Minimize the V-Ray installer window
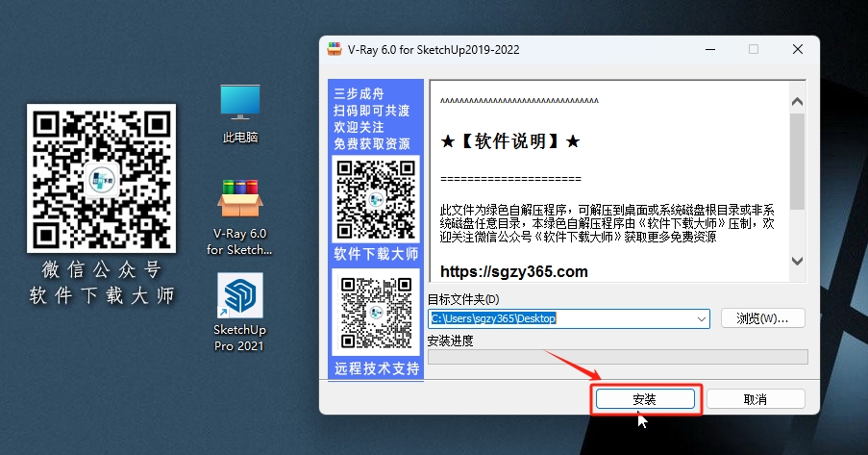The image size is (868, 455). (x=710, y=49)
